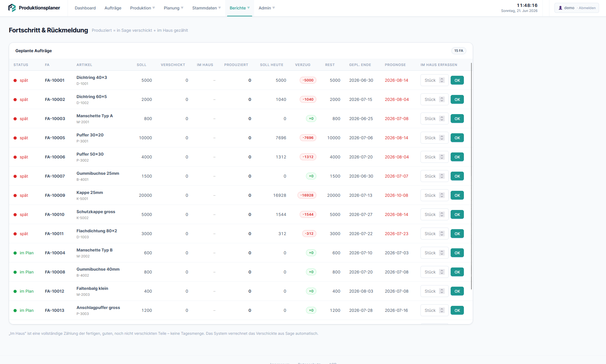Viewport: 606px width, 364px height.
Task: Open the Produktion dropdown menu
Action: 142,8
